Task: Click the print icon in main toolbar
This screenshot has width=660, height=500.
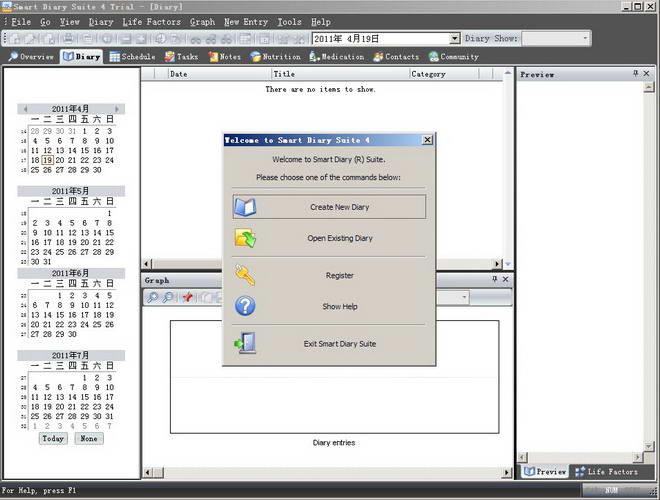Action: click(x=69, y=39)
